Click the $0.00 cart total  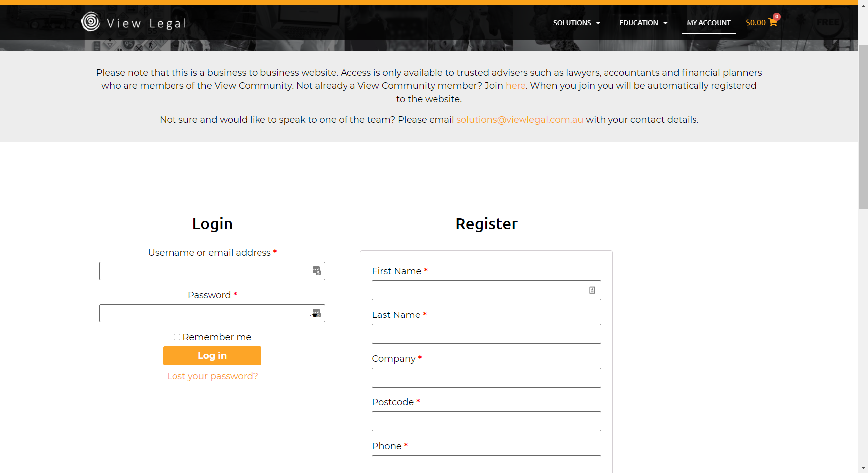click(x=756, y=23)
